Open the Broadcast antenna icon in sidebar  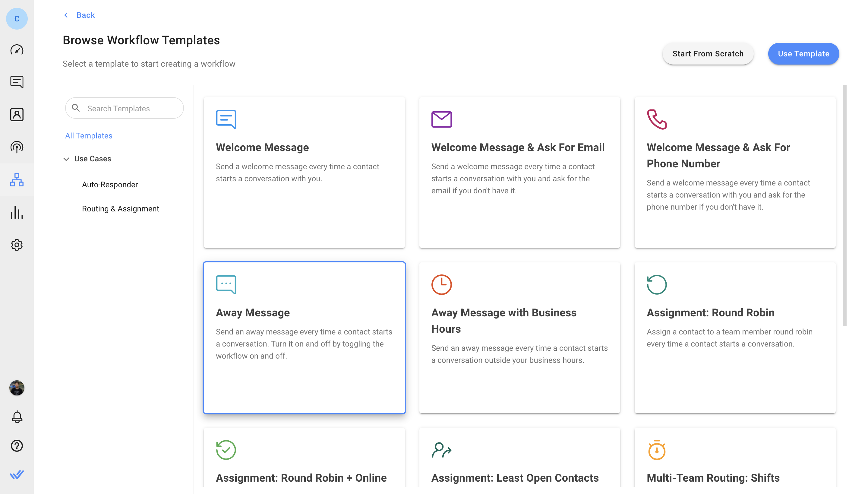[17, 147]
